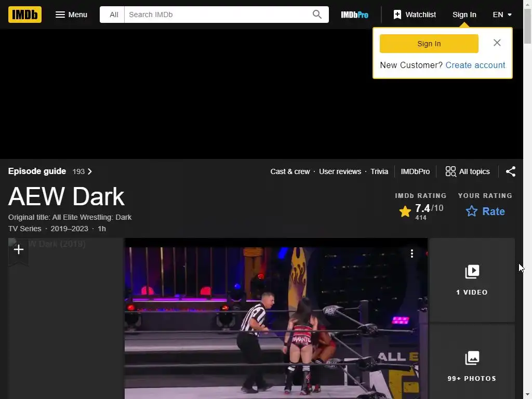
Task: Rate this title with the star
Action: coord(485,211)
